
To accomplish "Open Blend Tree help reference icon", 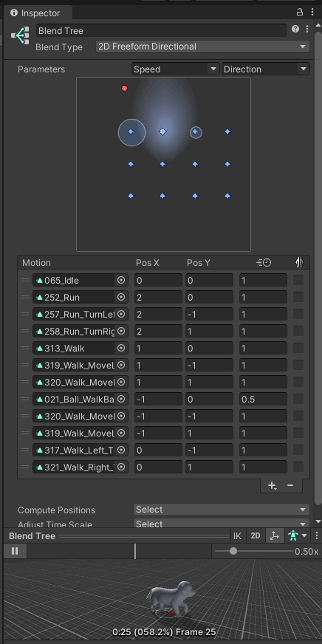I will pos(295,29).
